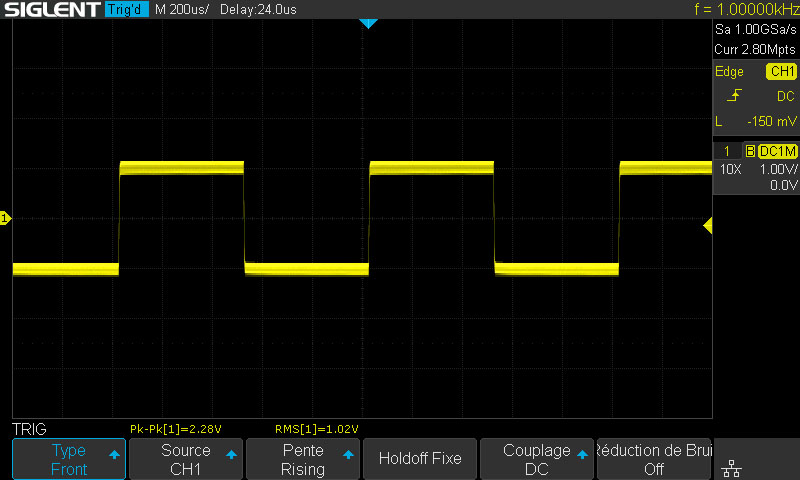Click the blue trigger position marker
Screen dimensions: 800x480
point(368,23)
